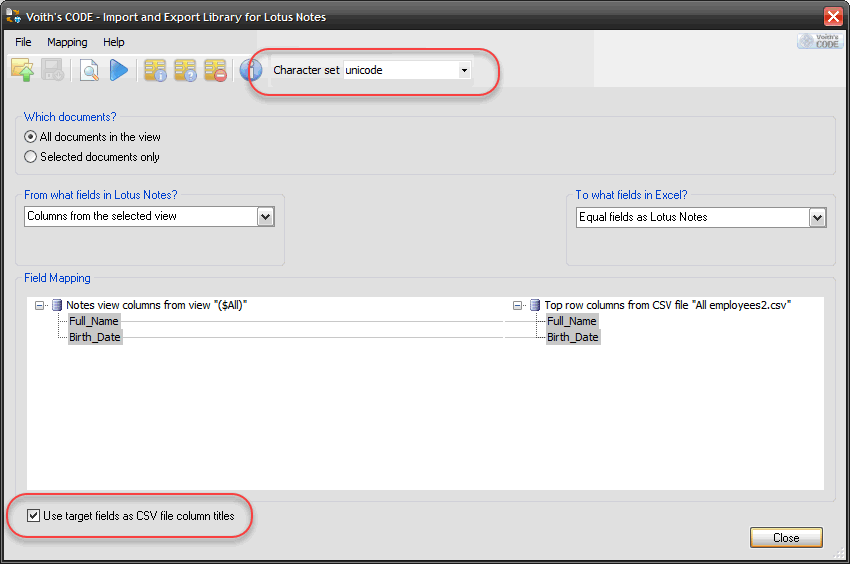850x564 pixels.
Task: Click the grayed-out save disk icon
Action: [x=53, y=70]
